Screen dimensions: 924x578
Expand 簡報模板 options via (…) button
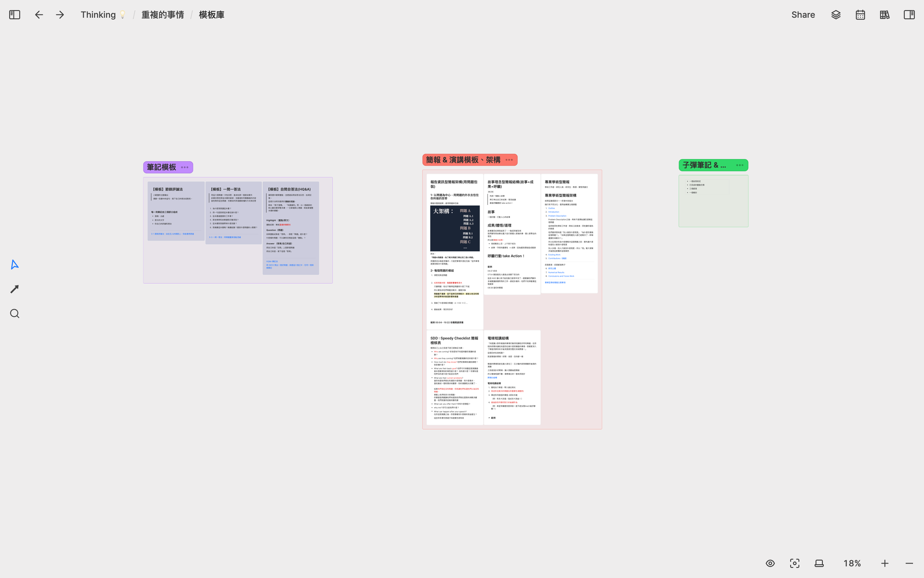(x=510, y=160)
